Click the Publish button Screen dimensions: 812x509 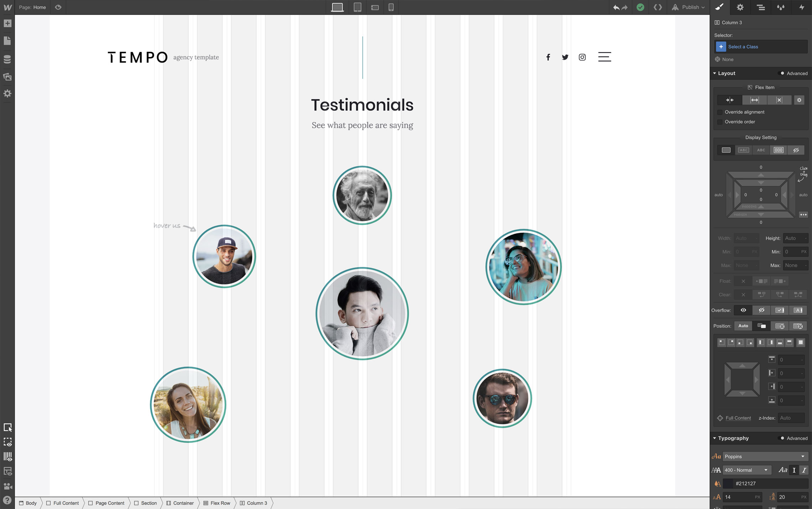688,7
